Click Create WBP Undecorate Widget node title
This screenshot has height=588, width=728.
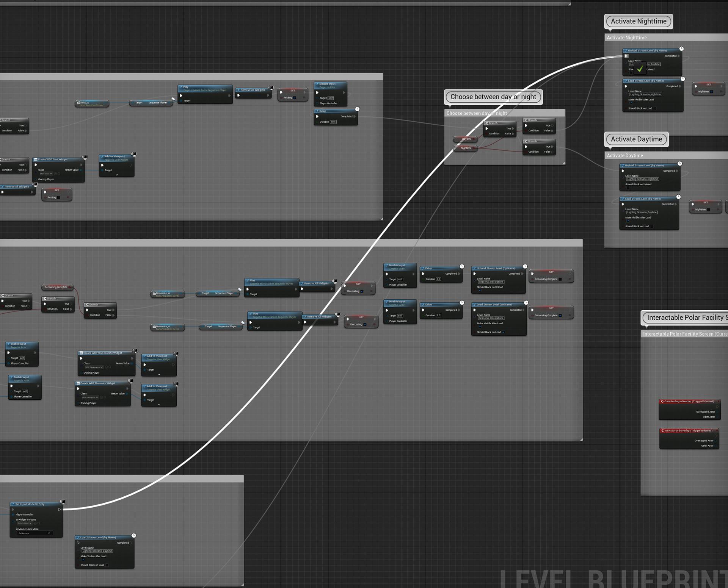coord(103,353)
